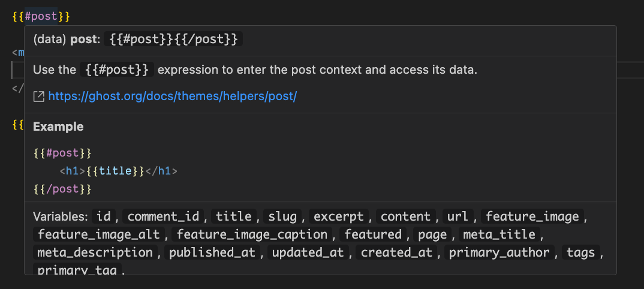Open the ghost.org post helper docs link
Viewport: 644px width, 289px height.
[x=172, y=97]
